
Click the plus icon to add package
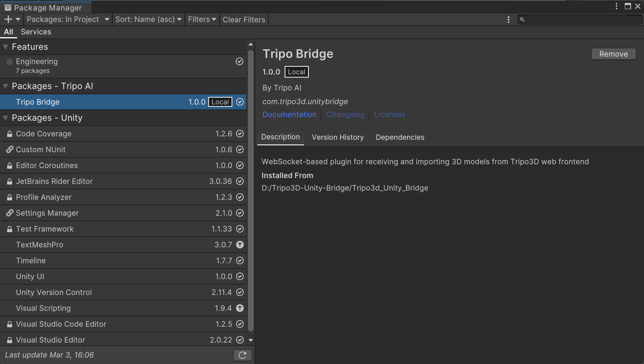pos(8,19)
